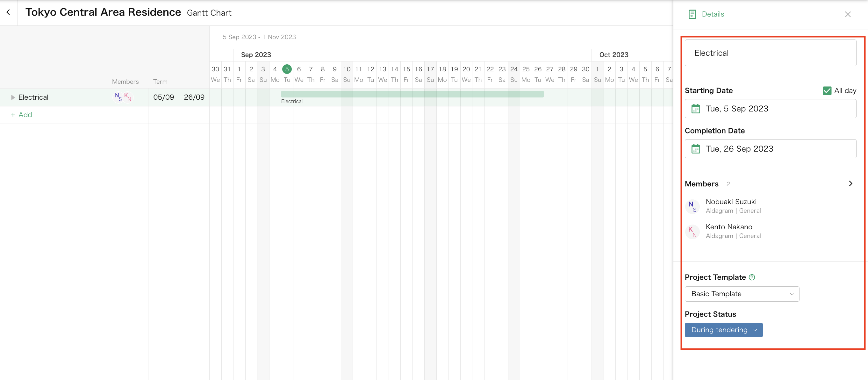
Task: Click Kento Nakano's avatar initials
Action: pos(692,232)
